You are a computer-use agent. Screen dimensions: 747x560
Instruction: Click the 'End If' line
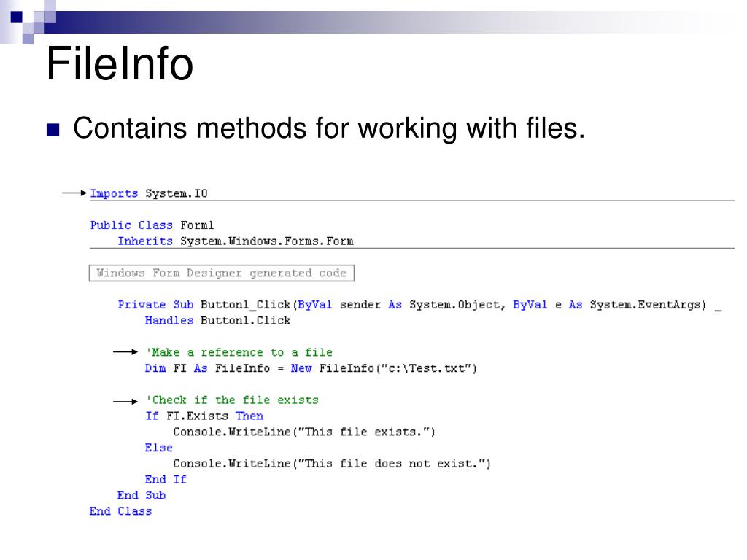click(166, 479)
